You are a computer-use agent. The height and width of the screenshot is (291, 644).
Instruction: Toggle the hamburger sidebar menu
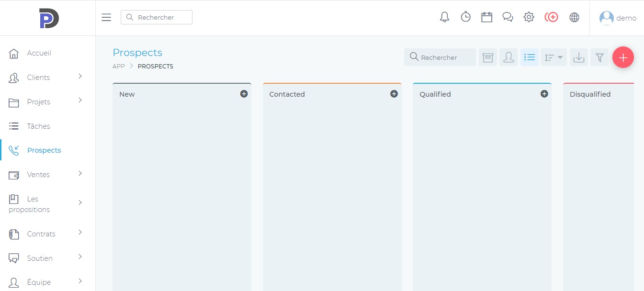[106, 17]
